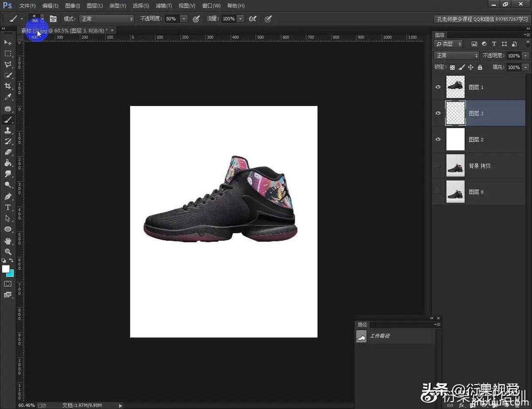Open the brush panel toggle icon
Screen dimensions: 532x409
tap(53, 19)
